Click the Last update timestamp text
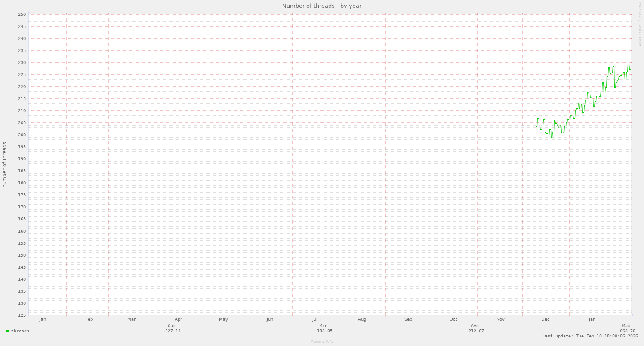Viewport: 644px width, 346px height. [590, 336]
